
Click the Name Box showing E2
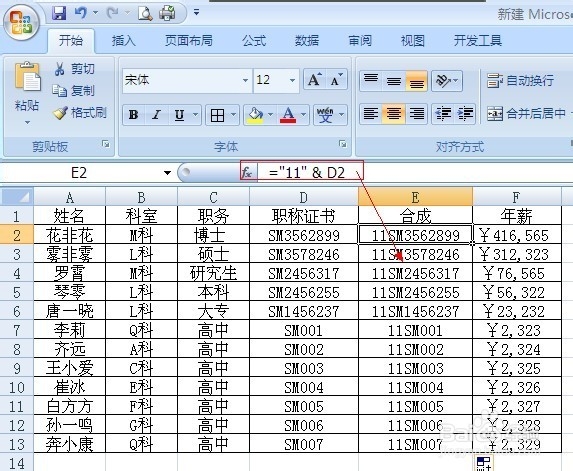[79, 172]
